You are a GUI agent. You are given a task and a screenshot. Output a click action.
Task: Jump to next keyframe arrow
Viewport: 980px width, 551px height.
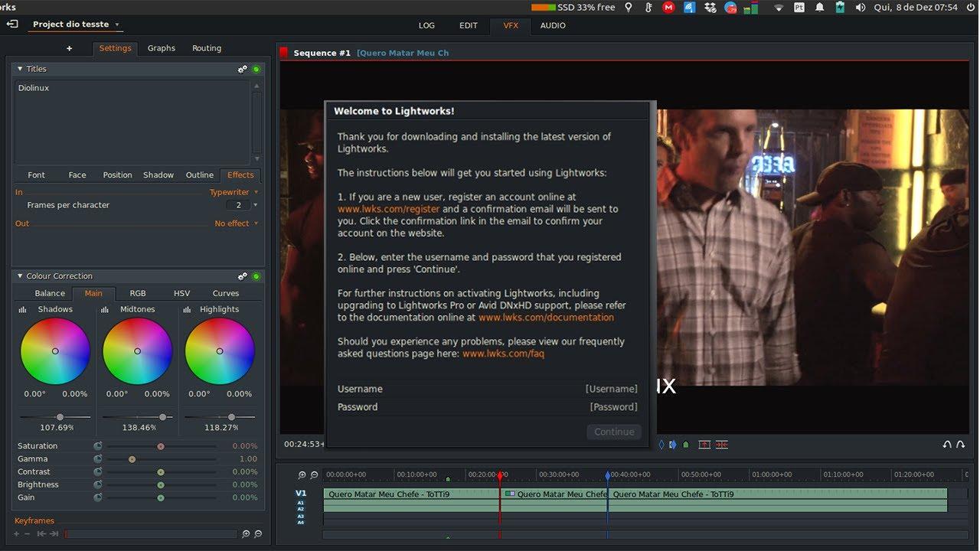[54, 533]
